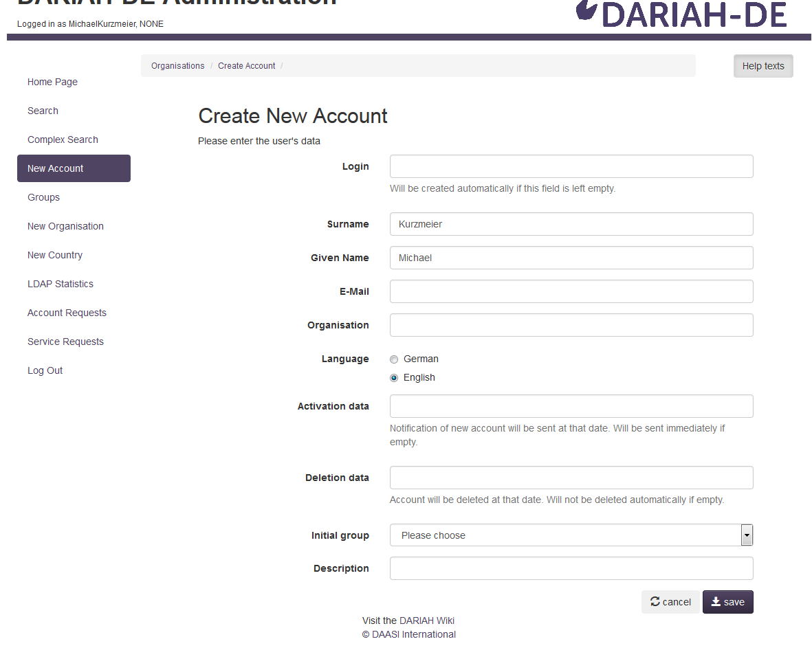Go to Home Page in sidebar

click(x=52, y=82)
